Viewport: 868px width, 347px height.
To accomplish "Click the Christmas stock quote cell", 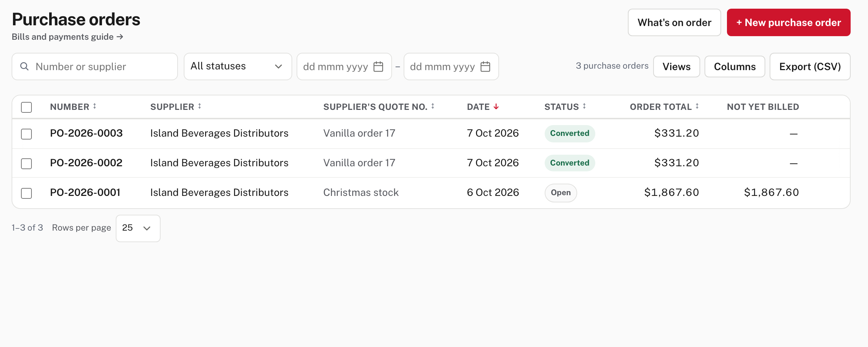I will [361, 193].
